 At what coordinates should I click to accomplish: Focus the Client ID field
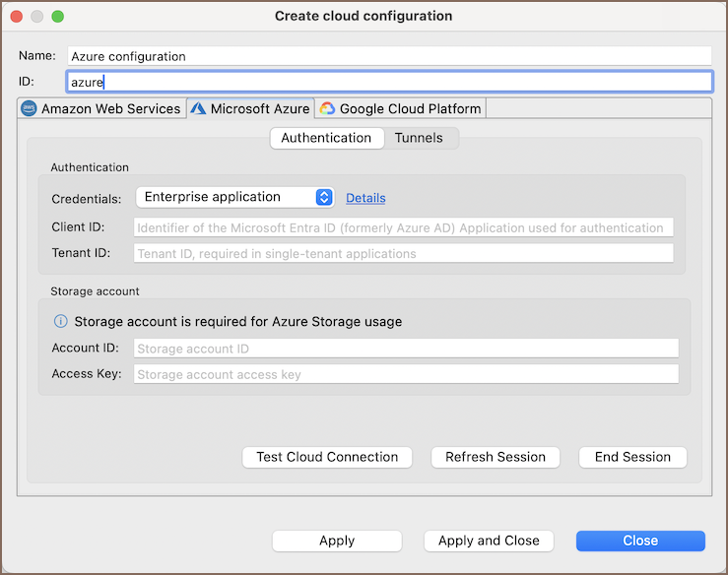(x=403, y=227)
